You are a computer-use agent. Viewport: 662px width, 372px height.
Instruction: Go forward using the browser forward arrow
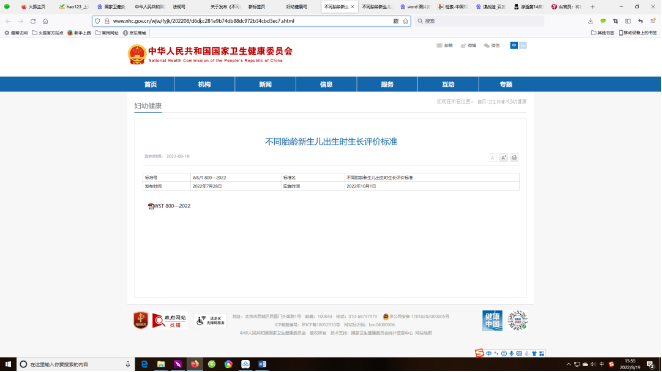(20, 21)
